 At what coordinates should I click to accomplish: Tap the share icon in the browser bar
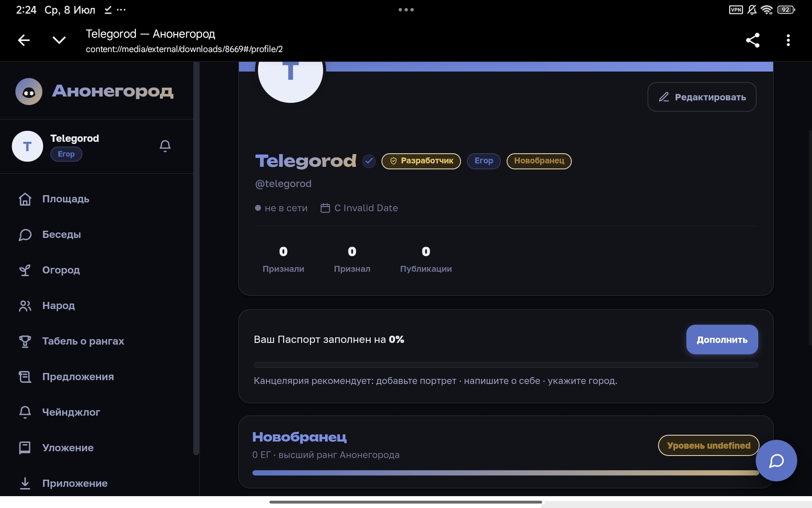point(753,40)
